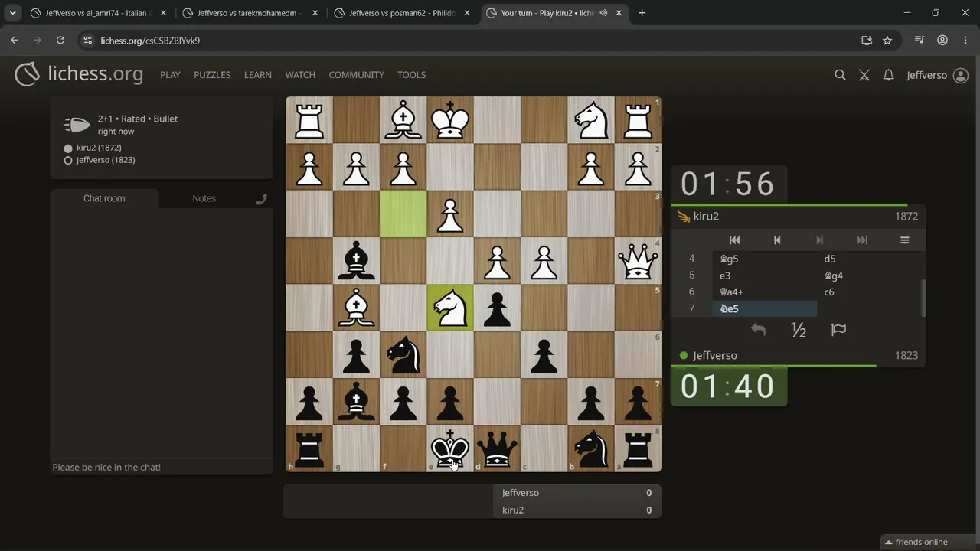Mute the Your turn tab audio

pos(603,13)
